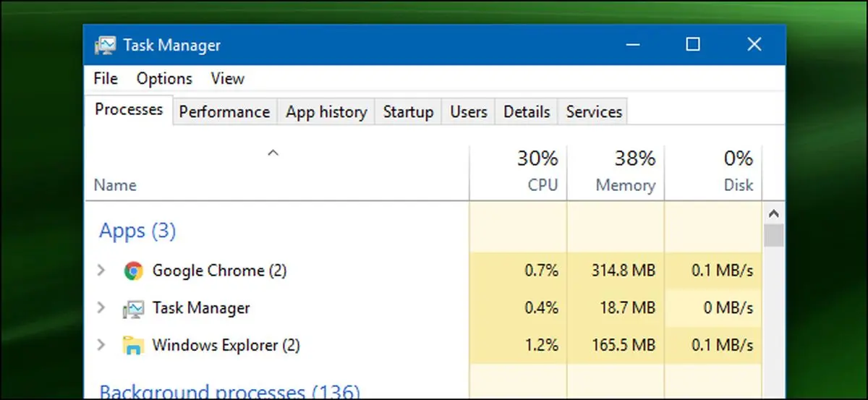Open the View menu

[227, 78]
